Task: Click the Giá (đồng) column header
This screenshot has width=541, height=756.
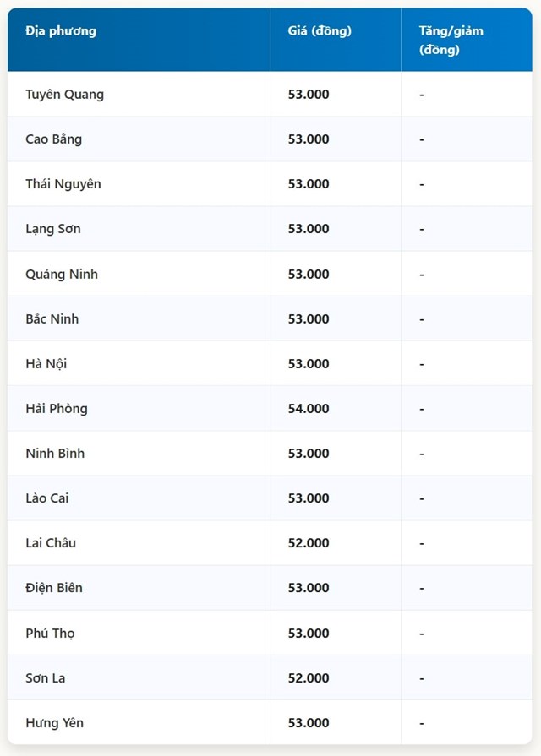Action: pyautogui.click(x=320, y=31)
